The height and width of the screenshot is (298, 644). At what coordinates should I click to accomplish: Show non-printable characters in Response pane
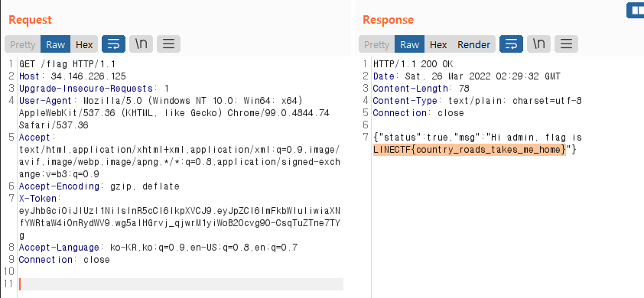[x=538, y=44]
